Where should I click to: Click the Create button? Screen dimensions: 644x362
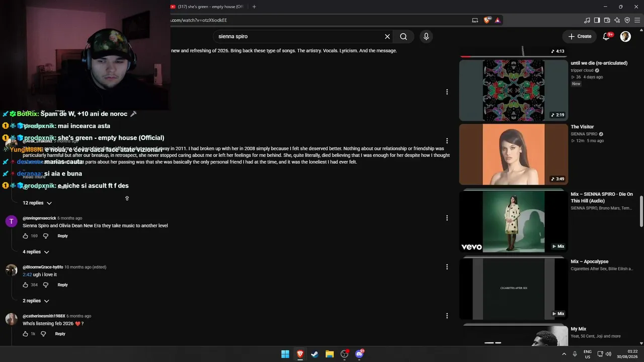tap(580, 36)
